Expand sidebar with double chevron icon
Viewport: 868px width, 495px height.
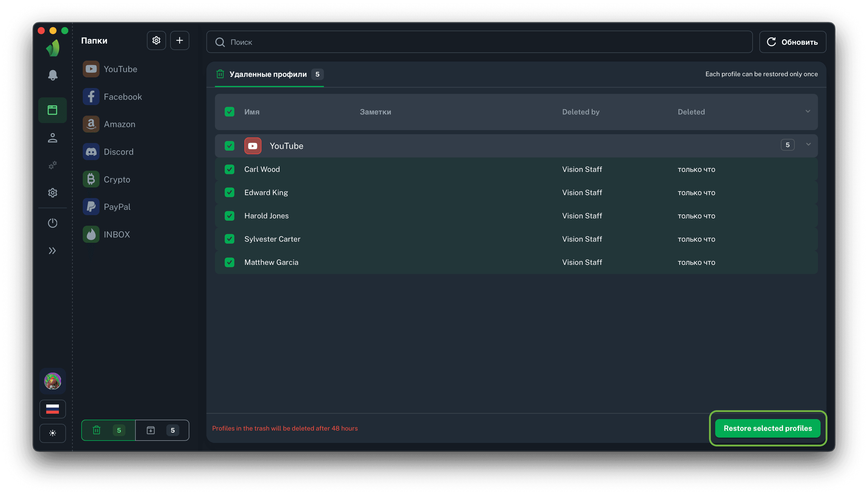[x=52, y=251]
